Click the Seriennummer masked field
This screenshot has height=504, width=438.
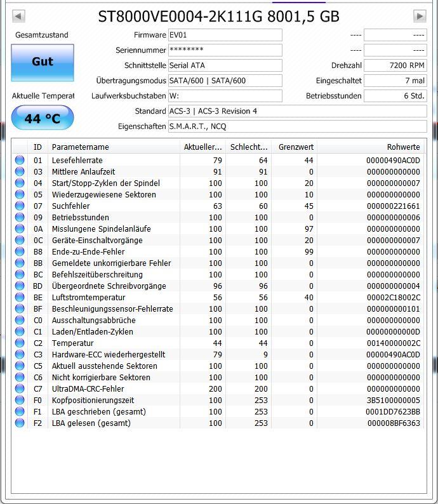(225, 50)
